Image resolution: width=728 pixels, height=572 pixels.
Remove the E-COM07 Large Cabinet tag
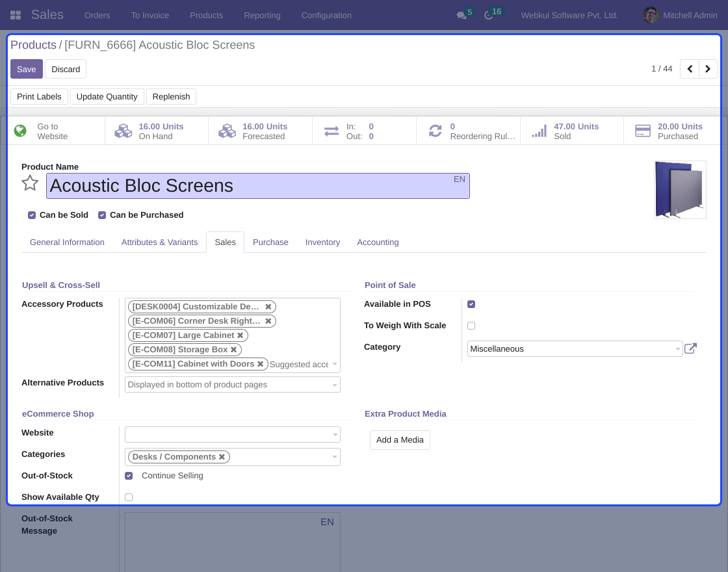[x=240, y=335]
